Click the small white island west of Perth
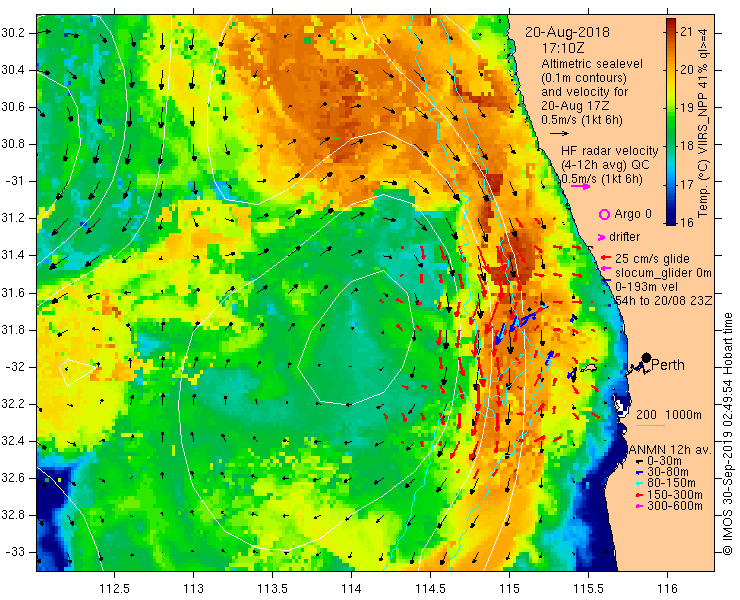740x600 pixels. click(x=589, y=368)
